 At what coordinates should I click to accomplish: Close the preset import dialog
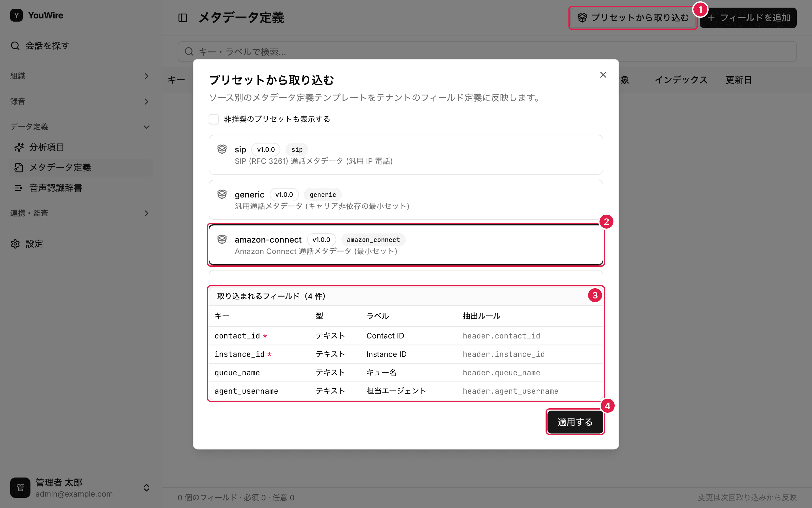click(x=603, y=75)
